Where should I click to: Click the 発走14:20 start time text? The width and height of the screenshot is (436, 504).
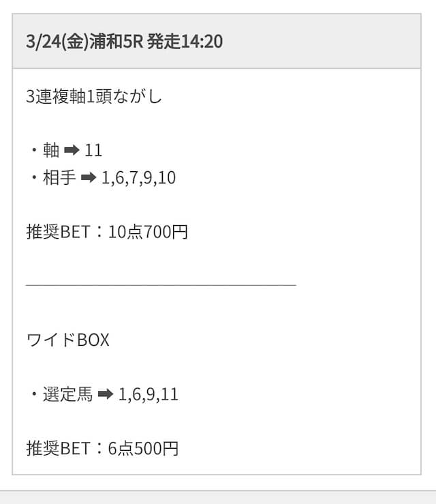185,42
